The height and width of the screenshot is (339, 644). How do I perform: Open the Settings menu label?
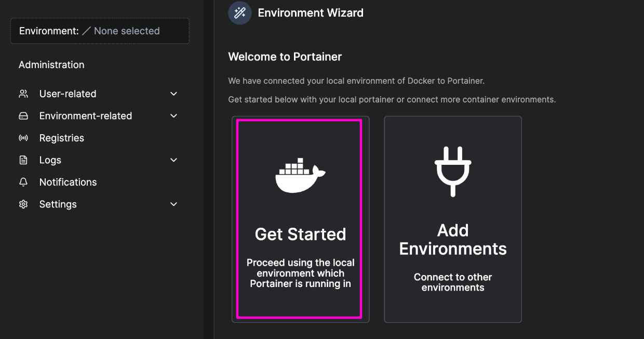point(58,204)
